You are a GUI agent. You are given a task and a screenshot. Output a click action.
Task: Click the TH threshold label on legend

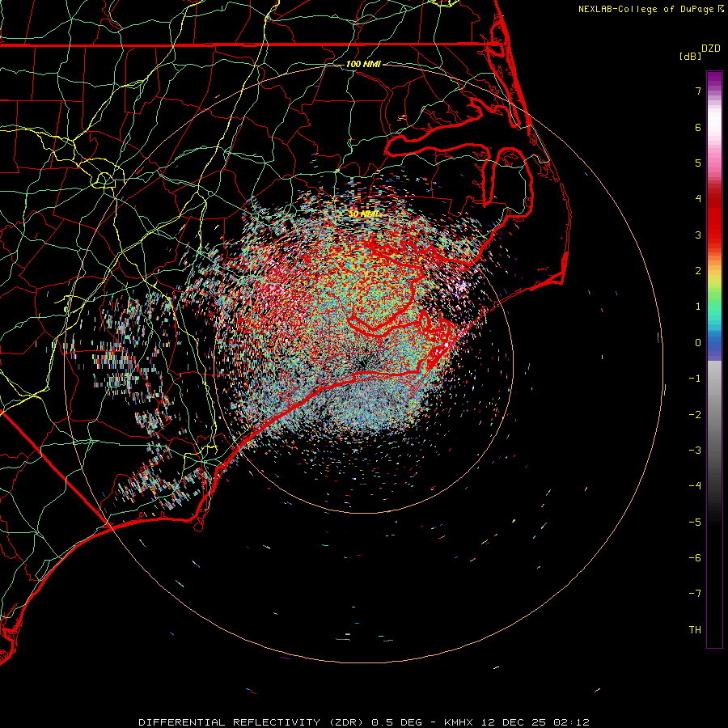tap(695, 630)
